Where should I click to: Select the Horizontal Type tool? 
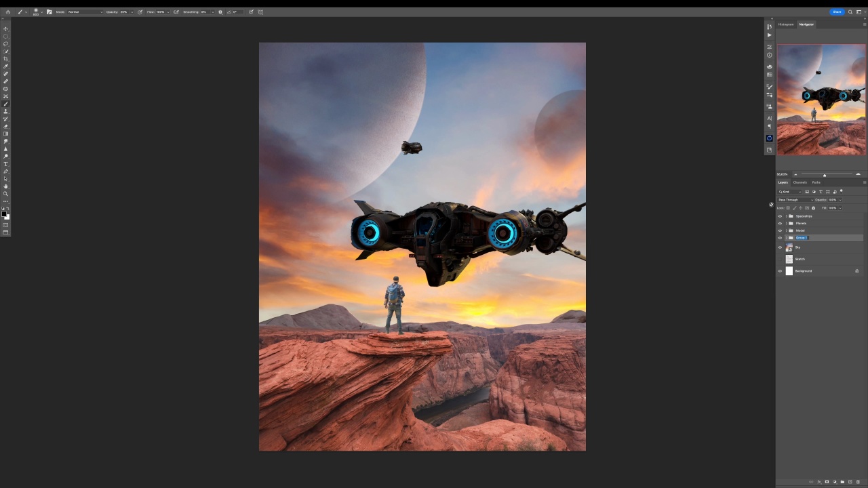coord(6,164)
